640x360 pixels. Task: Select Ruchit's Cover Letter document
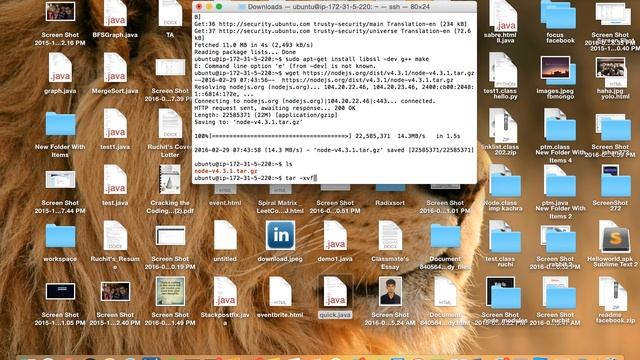[170, 124]
